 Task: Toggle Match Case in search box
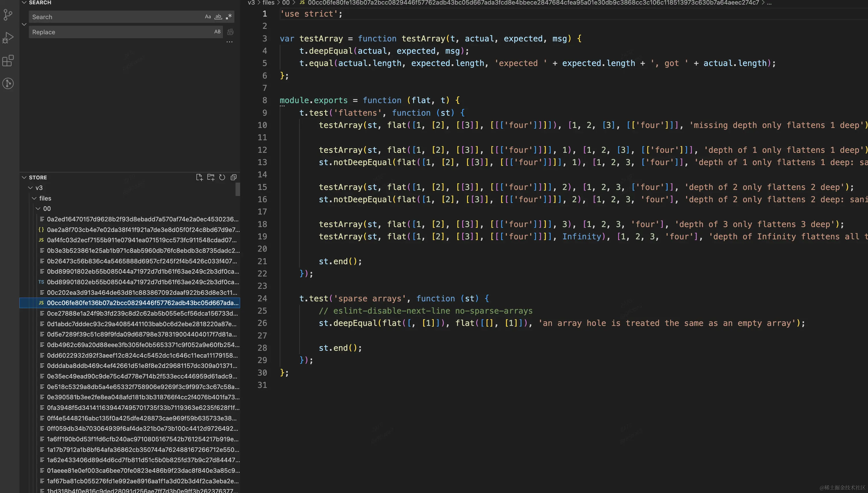tap(208, 17)
